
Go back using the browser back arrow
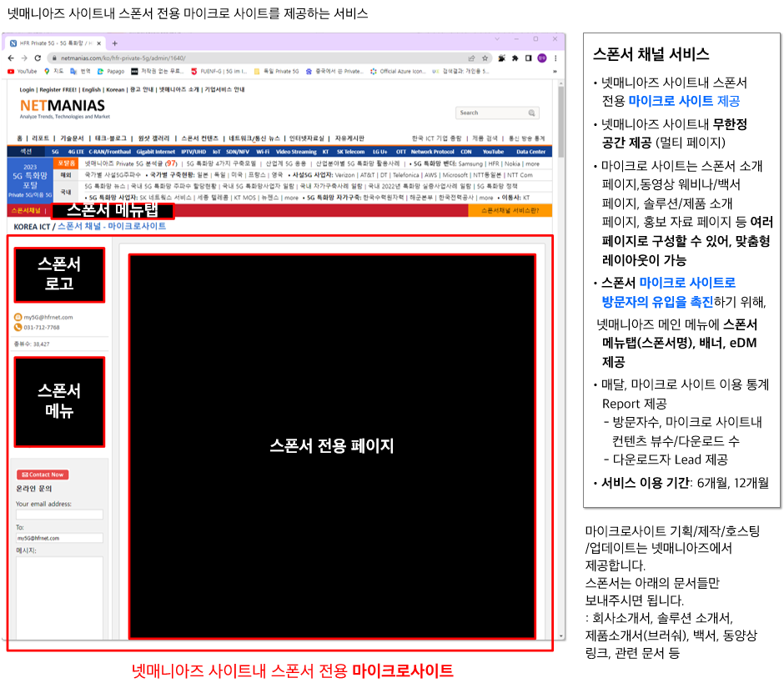tap(11, 58)
